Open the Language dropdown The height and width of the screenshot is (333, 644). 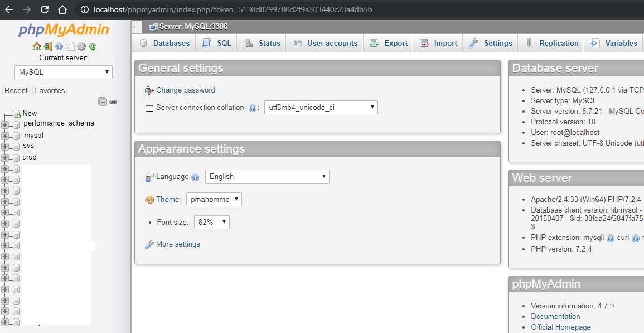[x=267, y=176]
